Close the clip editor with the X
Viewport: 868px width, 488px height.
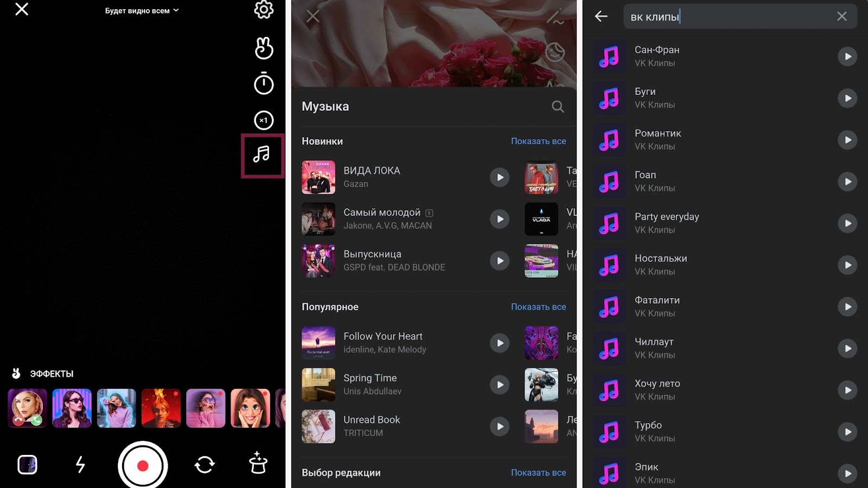313,16
